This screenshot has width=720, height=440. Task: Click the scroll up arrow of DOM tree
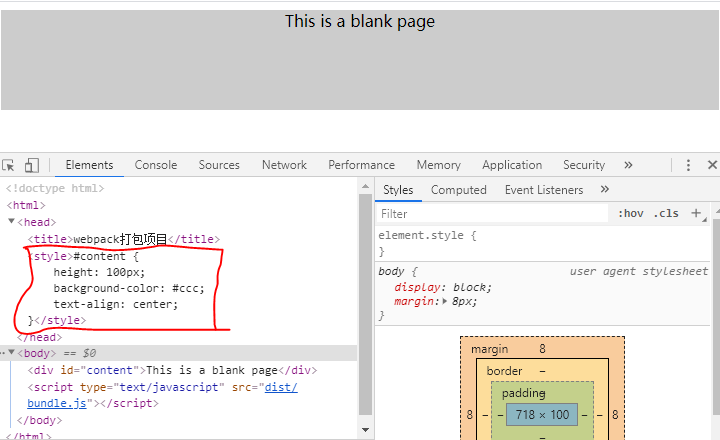click(366, 186)
